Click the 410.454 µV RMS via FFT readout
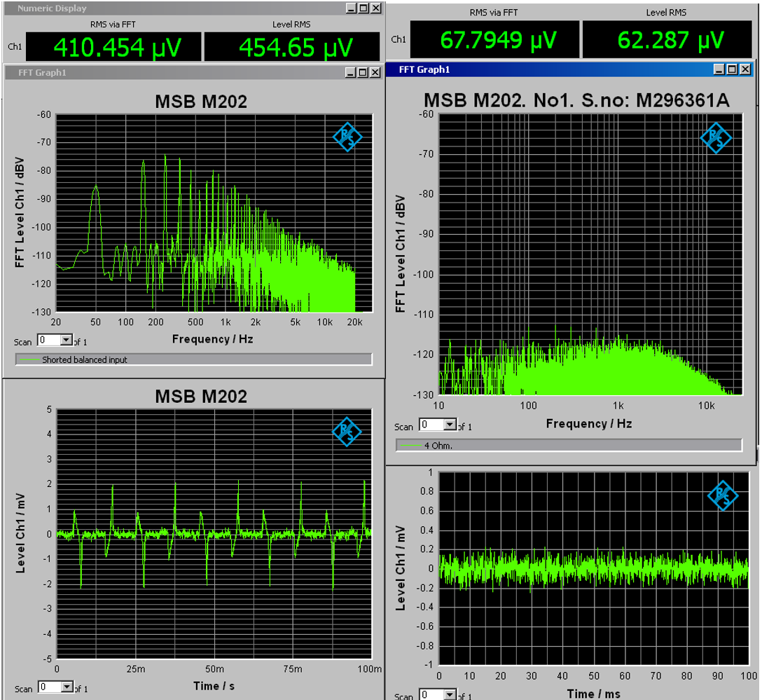 tap(117, 47)
